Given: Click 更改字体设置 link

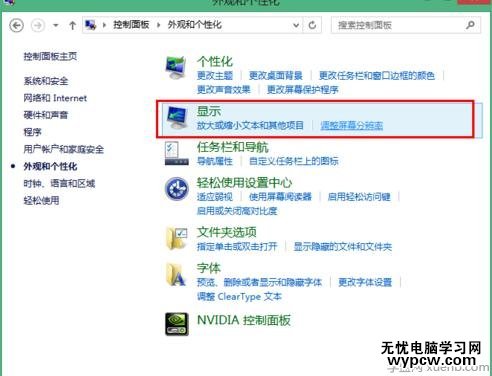Looking at the screenshot, I should point(365,282).
